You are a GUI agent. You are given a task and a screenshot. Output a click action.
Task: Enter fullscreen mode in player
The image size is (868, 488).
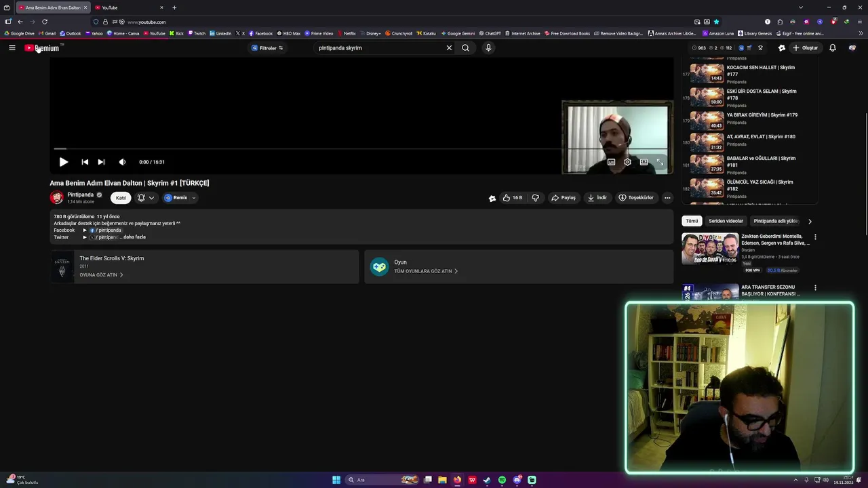[x=660, y=162]
